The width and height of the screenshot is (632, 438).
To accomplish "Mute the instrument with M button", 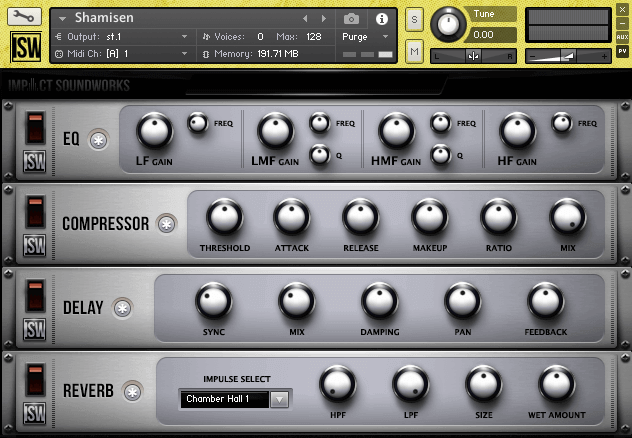I will pyautogui.click(x=414, y=52).
